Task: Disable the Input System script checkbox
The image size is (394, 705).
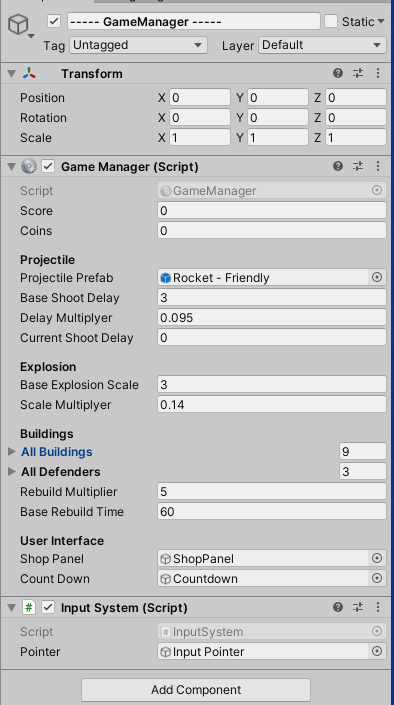Action: pos(48,608)
